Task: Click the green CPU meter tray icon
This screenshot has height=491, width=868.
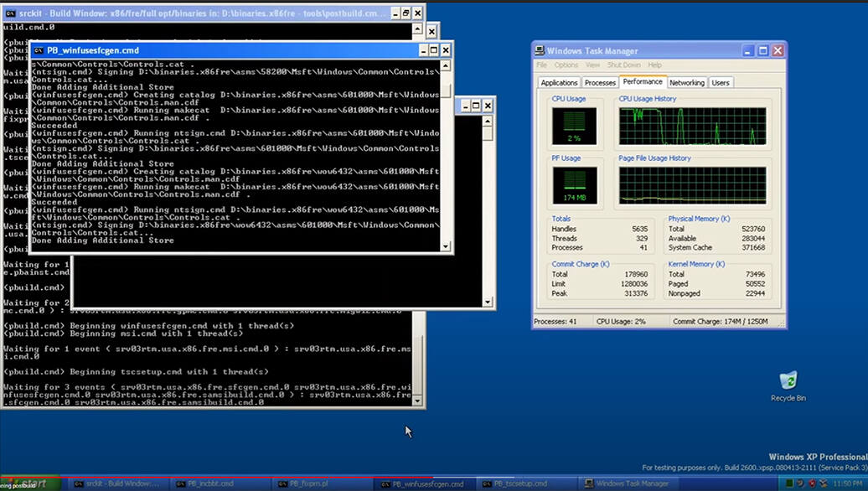Action: tap(790, 483)
